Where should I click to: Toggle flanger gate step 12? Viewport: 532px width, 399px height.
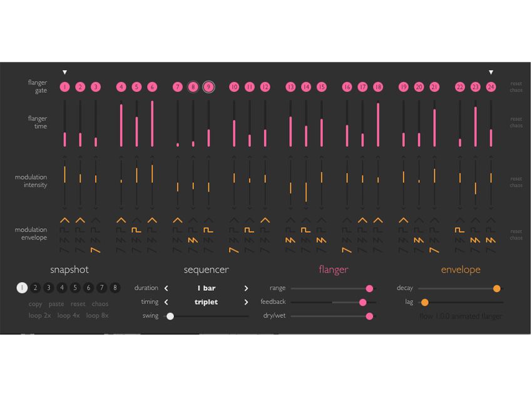point(265,87)
